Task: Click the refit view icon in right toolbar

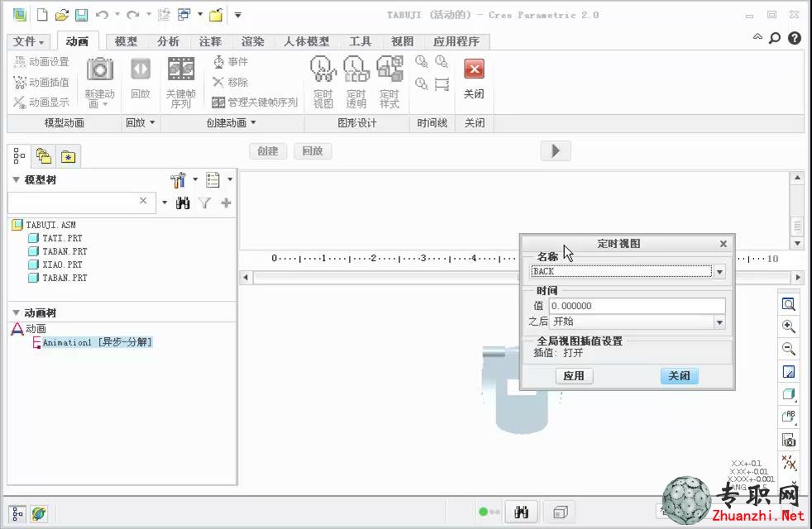Action: click(788, 304)
